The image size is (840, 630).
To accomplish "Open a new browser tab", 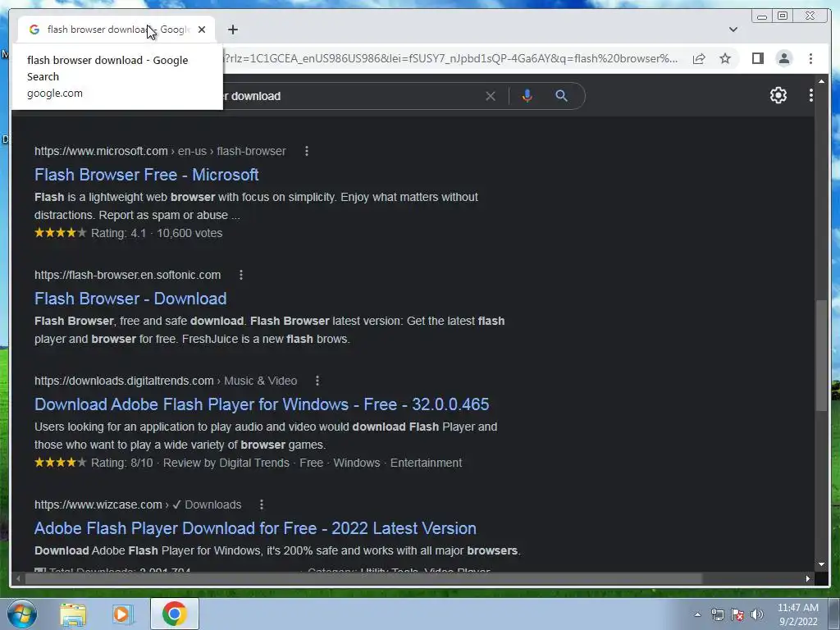I will click(232, 30).
